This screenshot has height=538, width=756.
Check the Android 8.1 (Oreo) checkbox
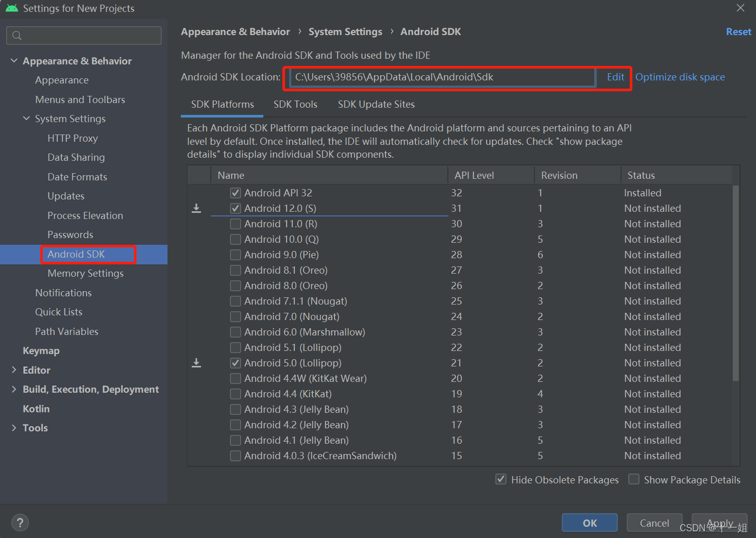pyautogui.click(x=236, y=270)
